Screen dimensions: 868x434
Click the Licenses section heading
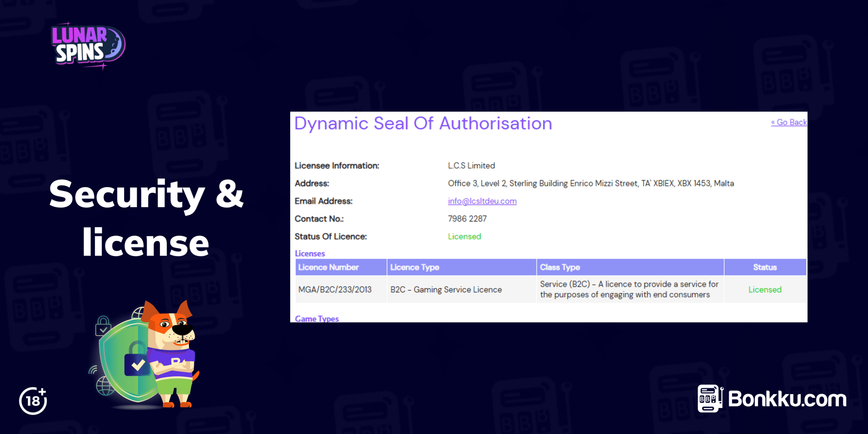pyautogui.click(x=310, y=253)
